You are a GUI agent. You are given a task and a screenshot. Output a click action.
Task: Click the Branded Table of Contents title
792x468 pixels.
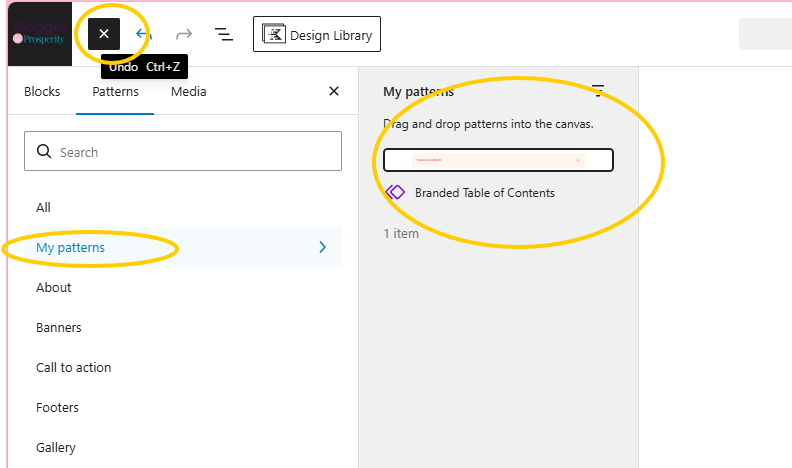point(485,193)
